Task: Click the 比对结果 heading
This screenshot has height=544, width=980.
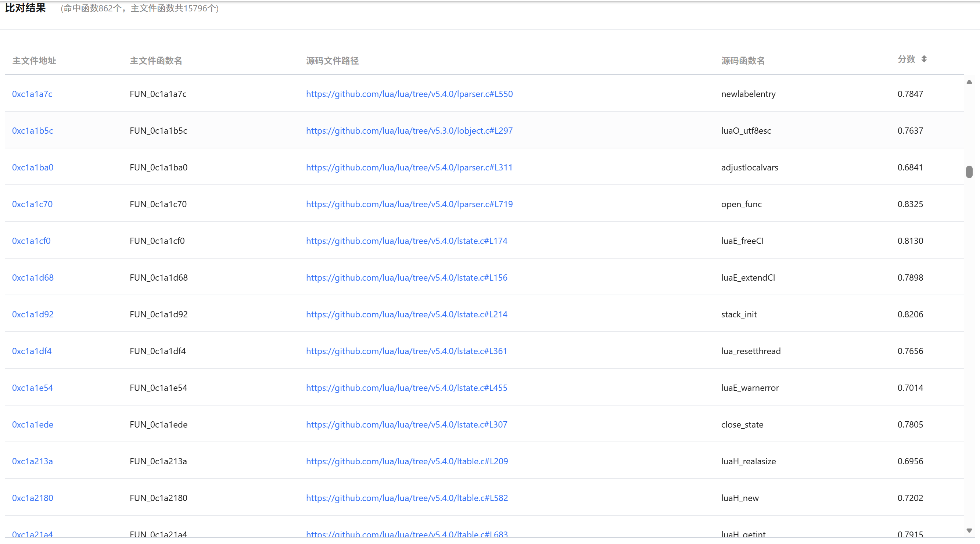Action: point(25,8)
